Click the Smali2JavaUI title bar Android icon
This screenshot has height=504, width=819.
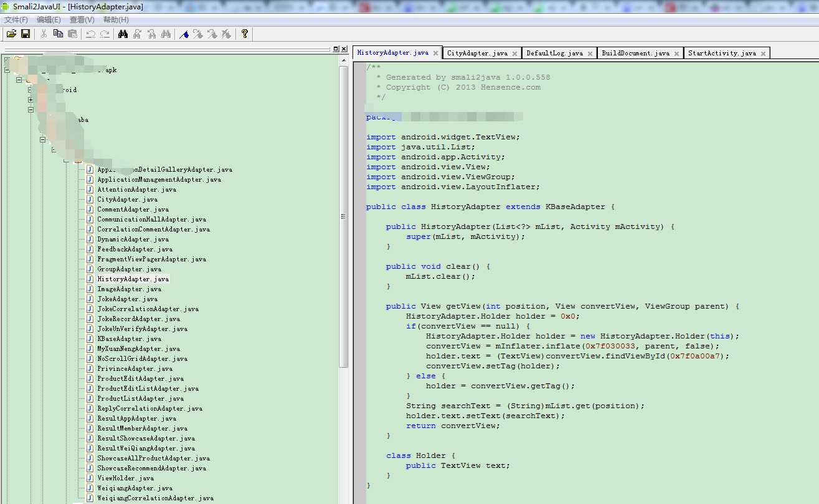[6, 6]
